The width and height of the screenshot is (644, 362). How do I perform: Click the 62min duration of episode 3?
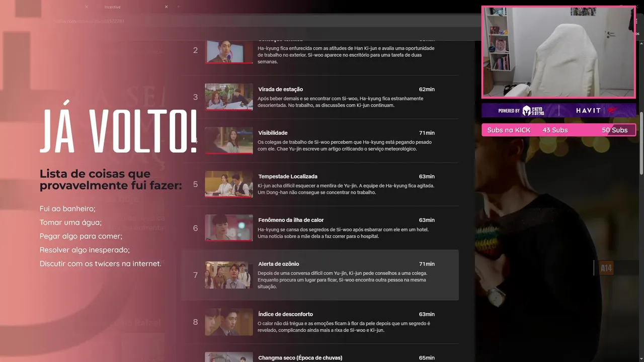coord(427,89)
